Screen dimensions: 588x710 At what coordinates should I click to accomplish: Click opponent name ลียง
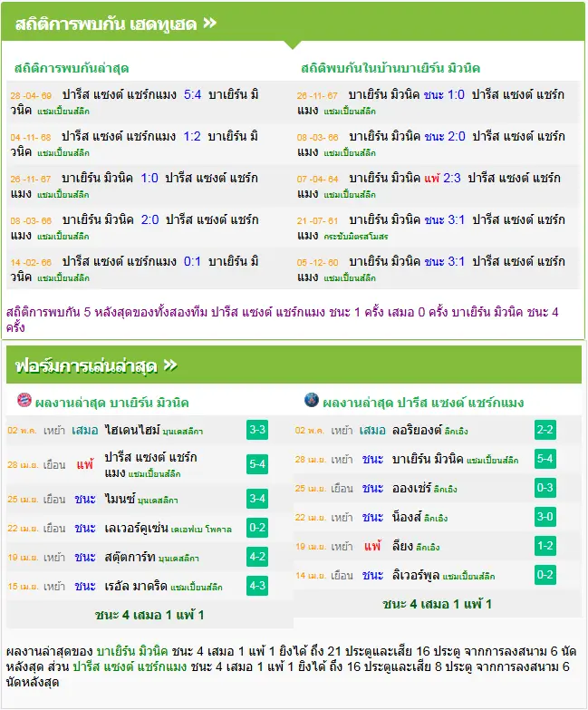pos(402,546)
